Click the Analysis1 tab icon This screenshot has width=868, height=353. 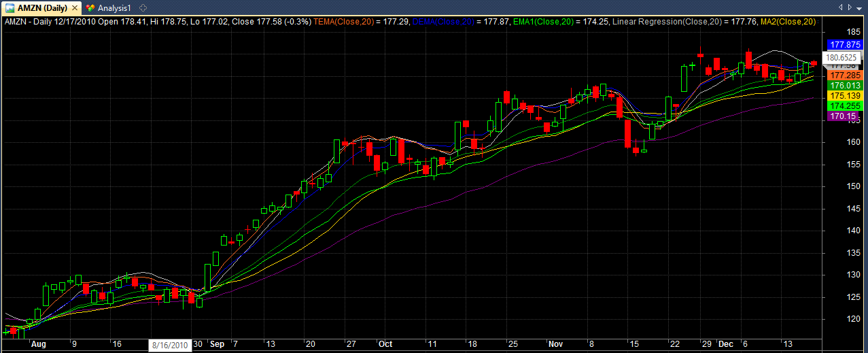coord(90,7)
